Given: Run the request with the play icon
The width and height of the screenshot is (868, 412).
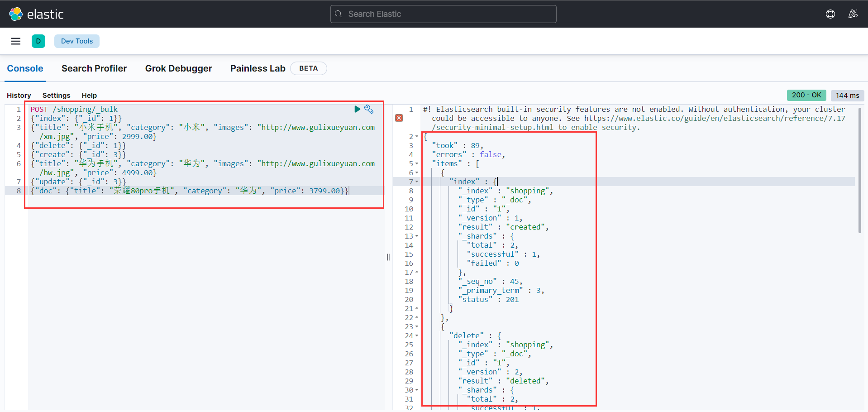Looking at the screenshot, I should [357, 109].
